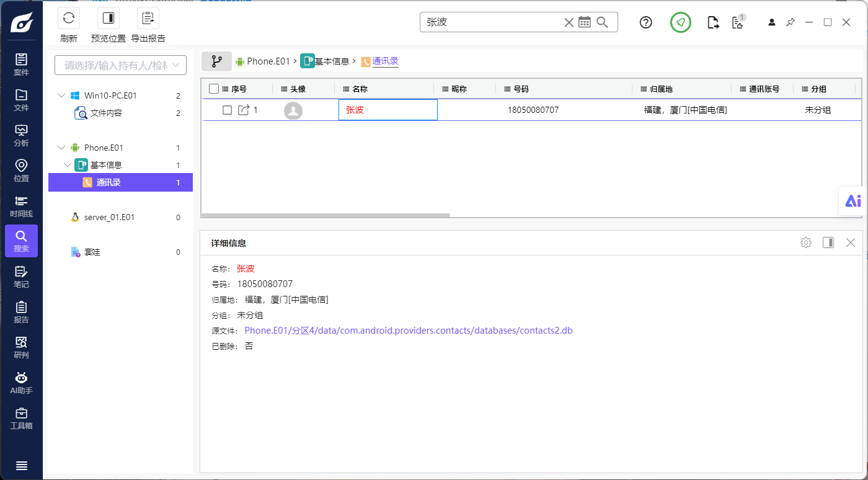Viewport: 868px width, 480px height.
Task: Click the magnifier search submit icon
Action: pos(602,22)
